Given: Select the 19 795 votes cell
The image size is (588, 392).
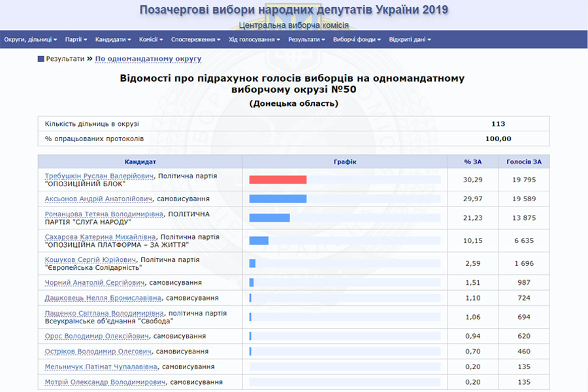Looking at the screenshot, I should coord(524,180).
